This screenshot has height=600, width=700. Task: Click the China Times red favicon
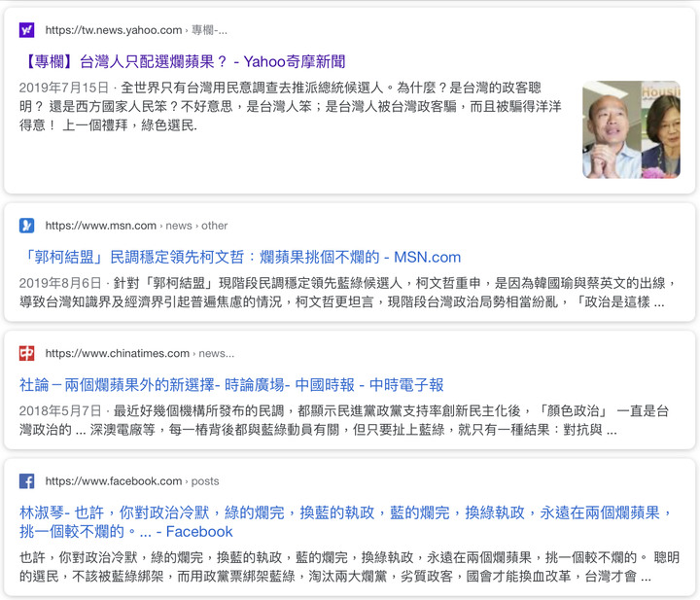pyautogui.click(x=27, y=353)
